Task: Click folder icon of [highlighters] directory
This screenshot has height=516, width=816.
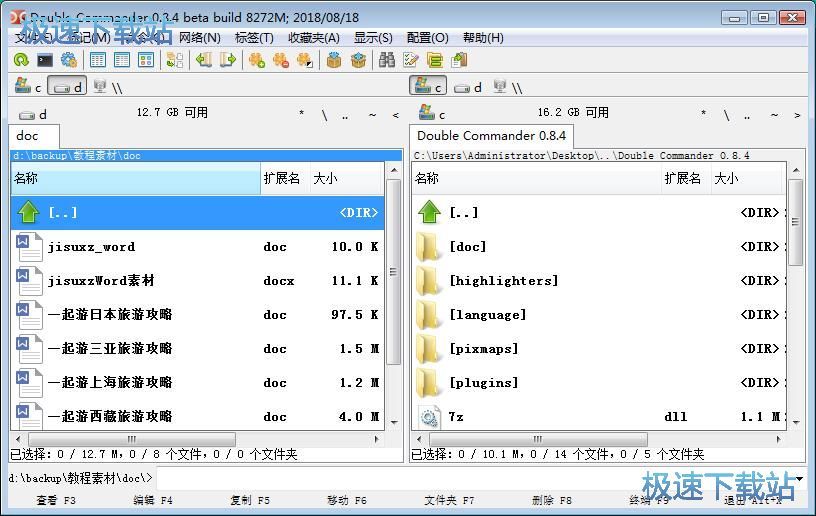Action: [x=429, y=281]
